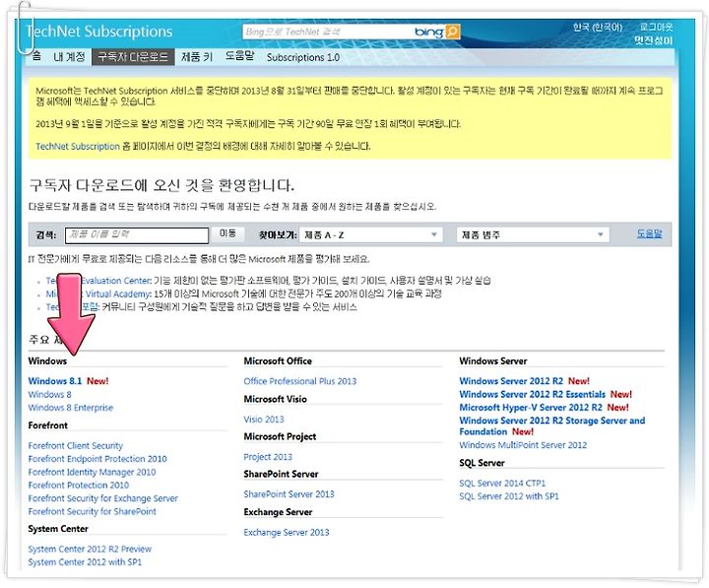
Task: Click the 이동 button
Action: coord(227,233)
